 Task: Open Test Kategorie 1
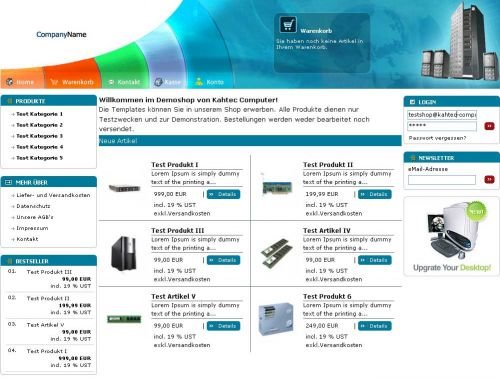(39, 114)
